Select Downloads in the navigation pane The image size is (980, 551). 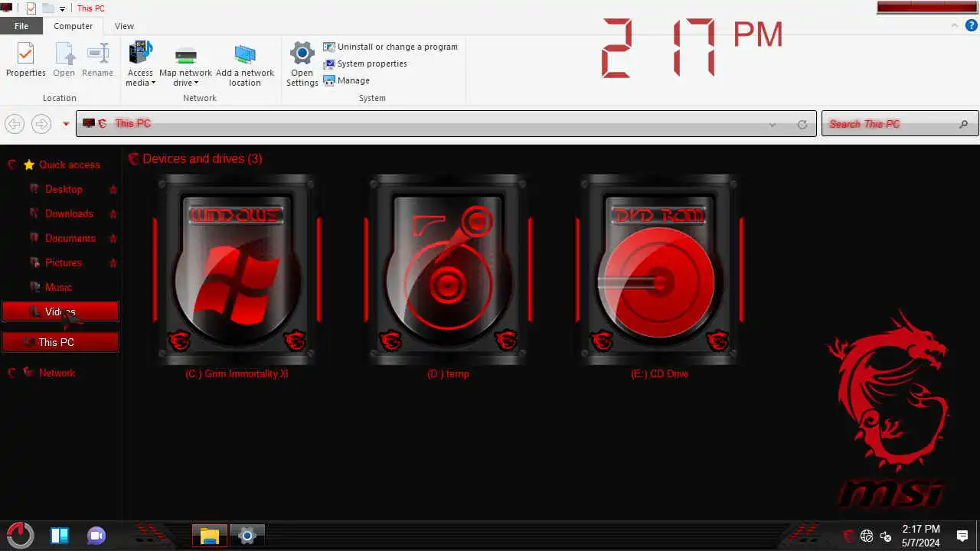[x=69, y=214]
